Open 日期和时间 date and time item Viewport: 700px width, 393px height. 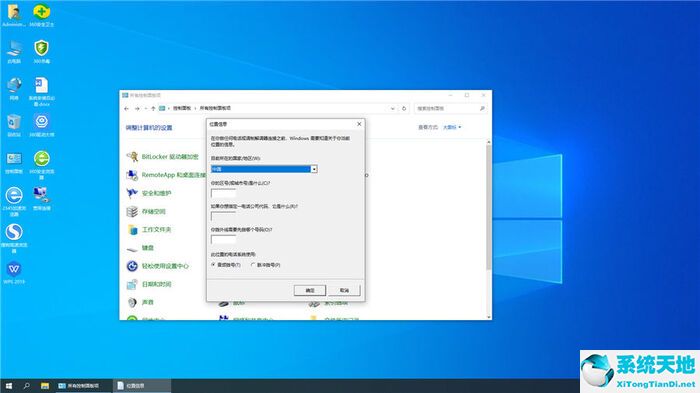pyautogui.click(x=149, y=284)
